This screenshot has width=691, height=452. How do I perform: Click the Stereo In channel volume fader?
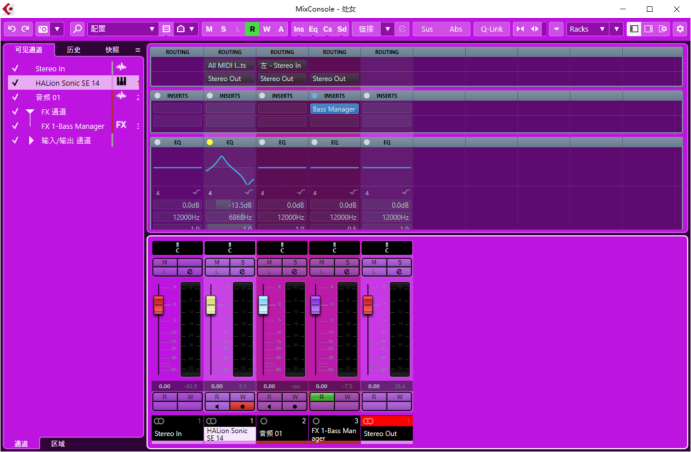(158, 306)
